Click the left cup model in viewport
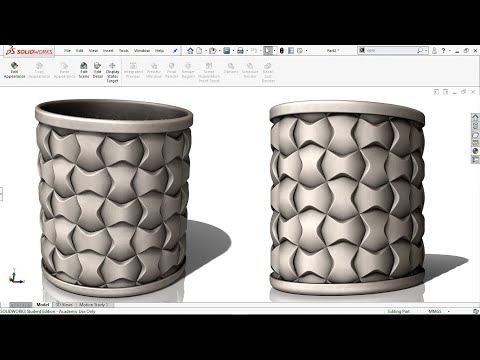 tap(114, 198)
